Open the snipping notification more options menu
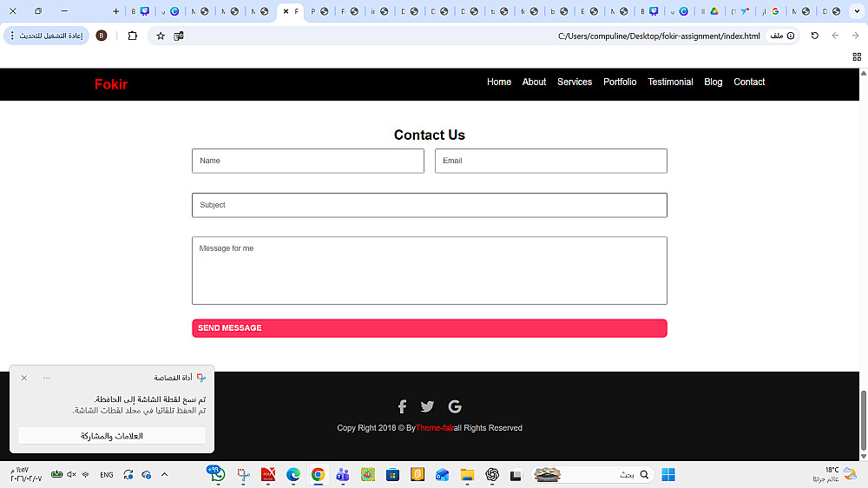The image size is (868, 488). pyautogui.click(x=47, y=378)
